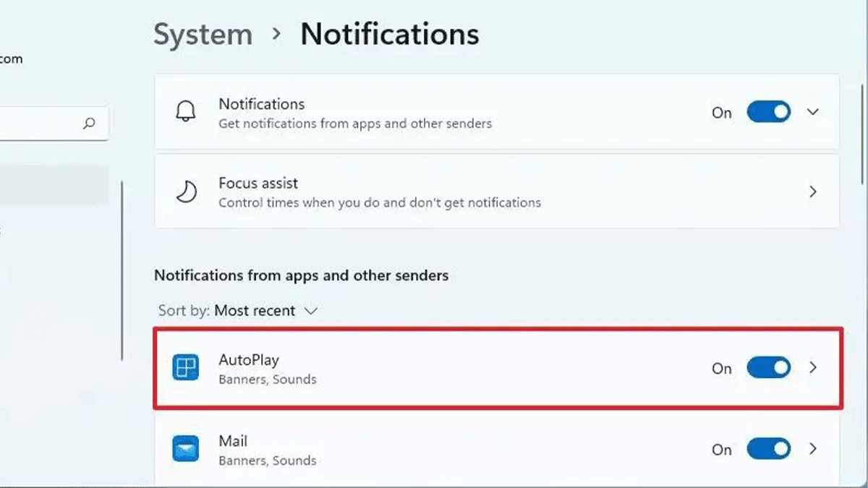Click the Mail app envelope icon
The height and width of the screenshot is (488, 868).
pos(186,449)
